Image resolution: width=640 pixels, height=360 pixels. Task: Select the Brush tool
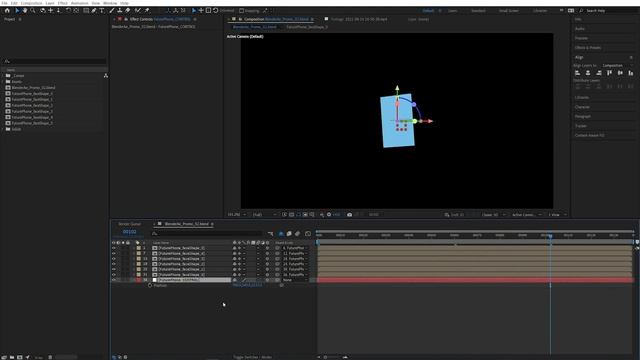coord(112,11)
